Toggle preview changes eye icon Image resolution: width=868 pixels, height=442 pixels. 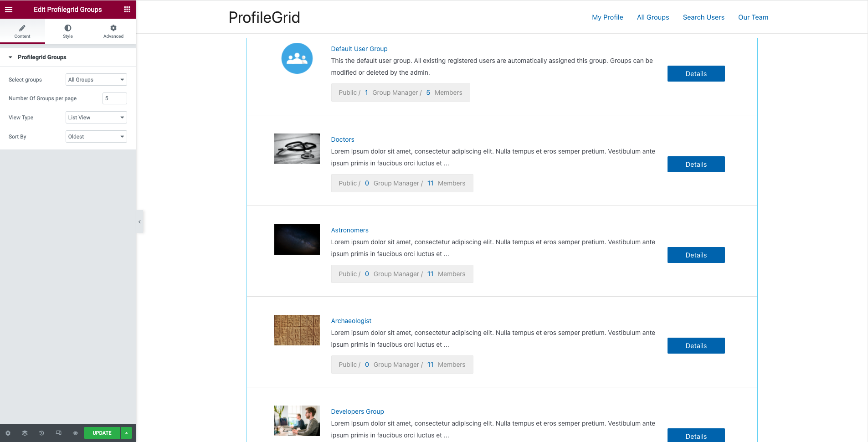coord(75,433)
